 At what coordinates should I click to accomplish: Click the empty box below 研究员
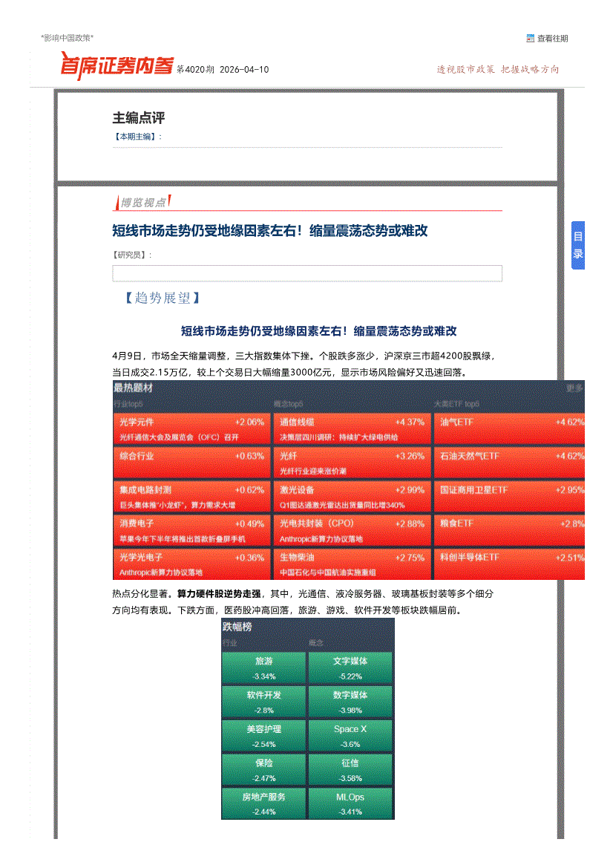point(306,273)
